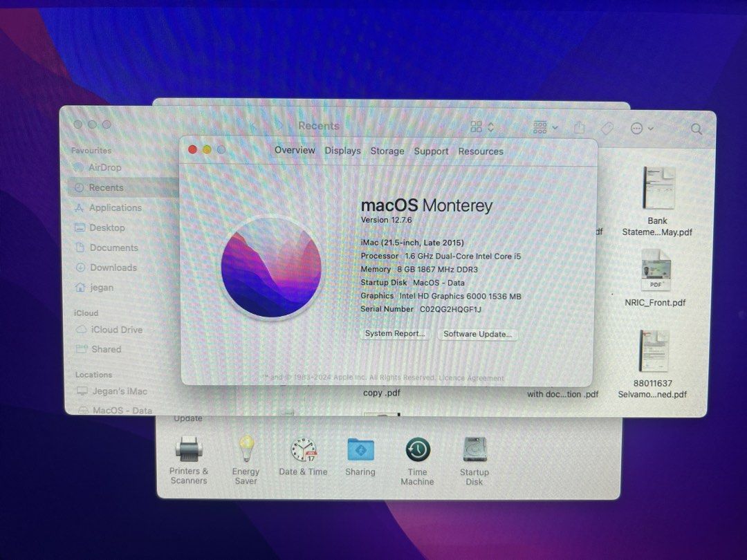Click the with doc...tion .pdf file label
Viewport: 747px width, 560px height.
562,394
